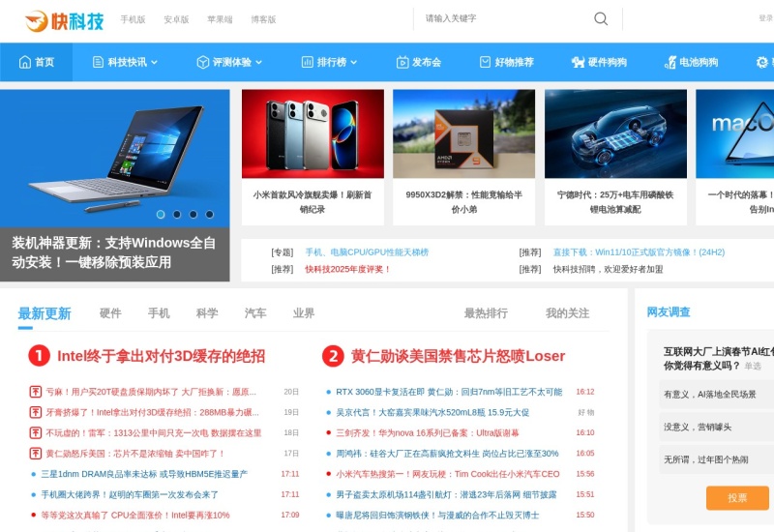Screen dimensions: 774x532
Task: Open RTX 3060显卡复活在即 article
Action: (x=449, y=392)
